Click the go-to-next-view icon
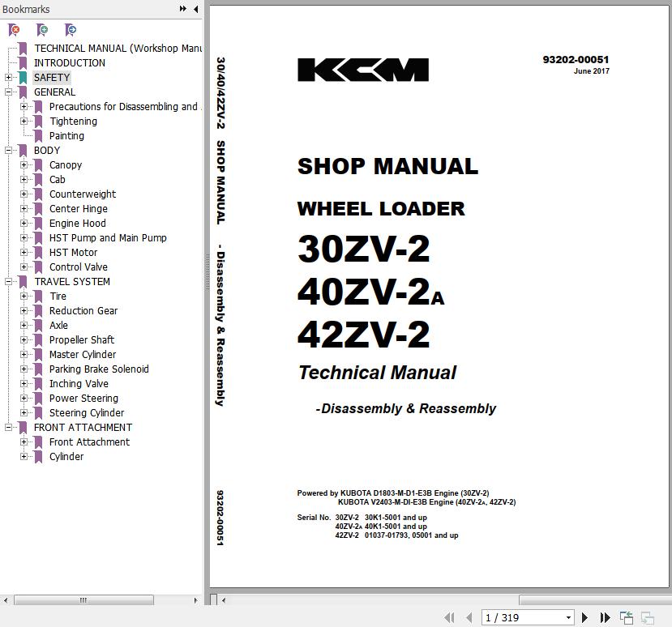The image size is (672, 627). coord(647,617)
